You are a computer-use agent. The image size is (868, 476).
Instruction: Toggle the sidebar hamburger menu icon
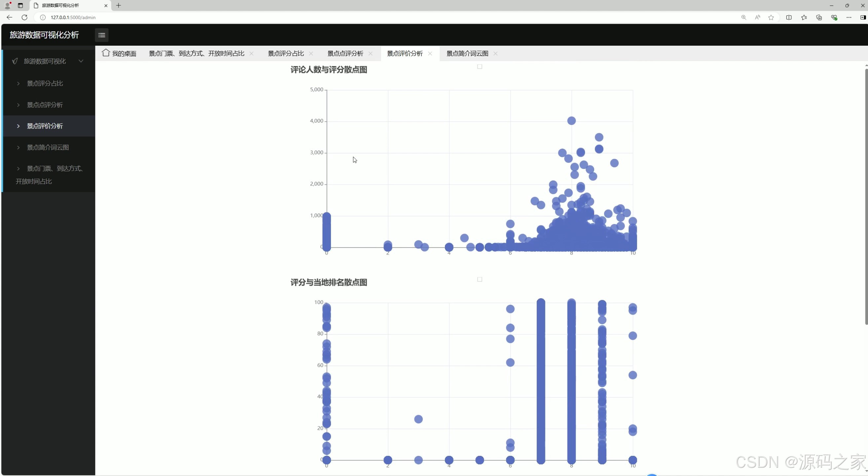click(101, 35)
